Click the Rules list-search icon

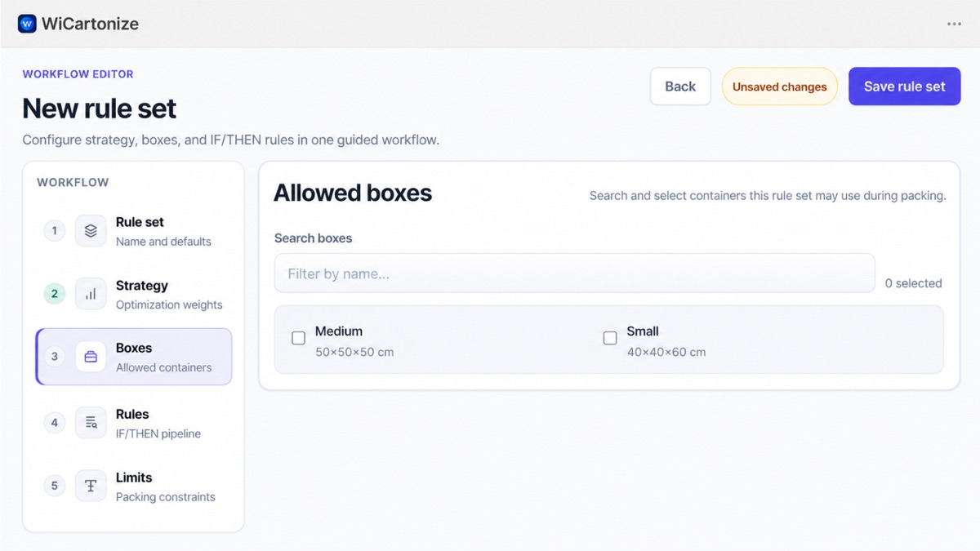91,423
